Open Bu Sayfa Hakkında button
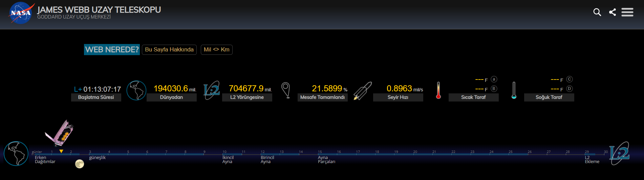The image size is (644, 180). (x=169, y=50)
